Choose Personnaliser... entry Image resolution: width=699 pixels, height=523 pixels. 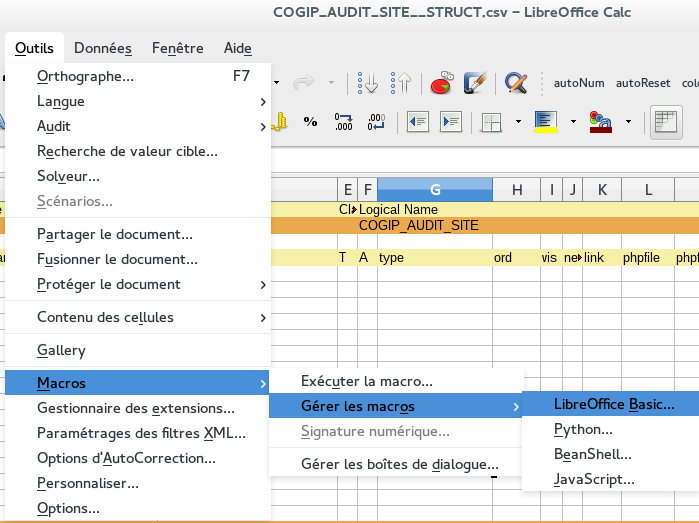138,483
